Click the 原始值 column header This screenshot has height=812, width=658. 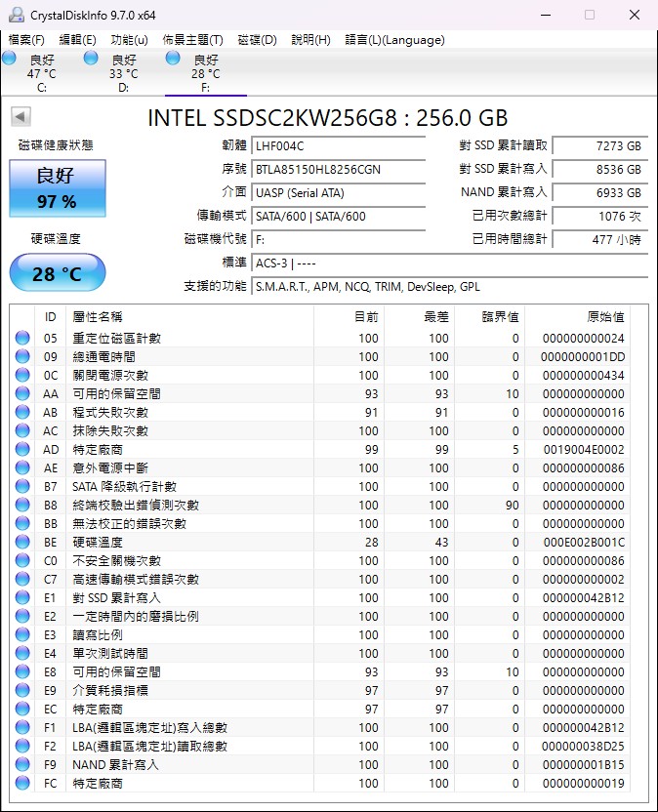point(577,316)
